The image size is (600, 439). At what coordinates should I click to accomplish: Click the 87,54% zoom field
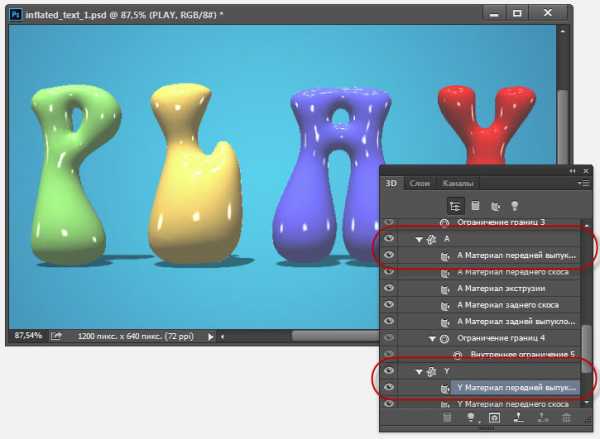(x=27, y=336)
